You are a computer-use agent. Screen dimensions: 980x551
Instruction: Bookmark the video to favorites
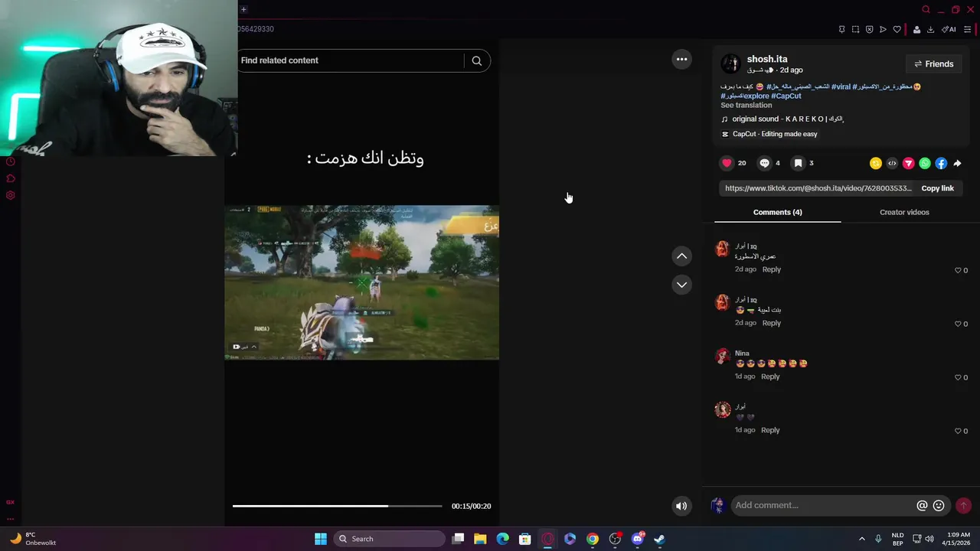point(798,163)
